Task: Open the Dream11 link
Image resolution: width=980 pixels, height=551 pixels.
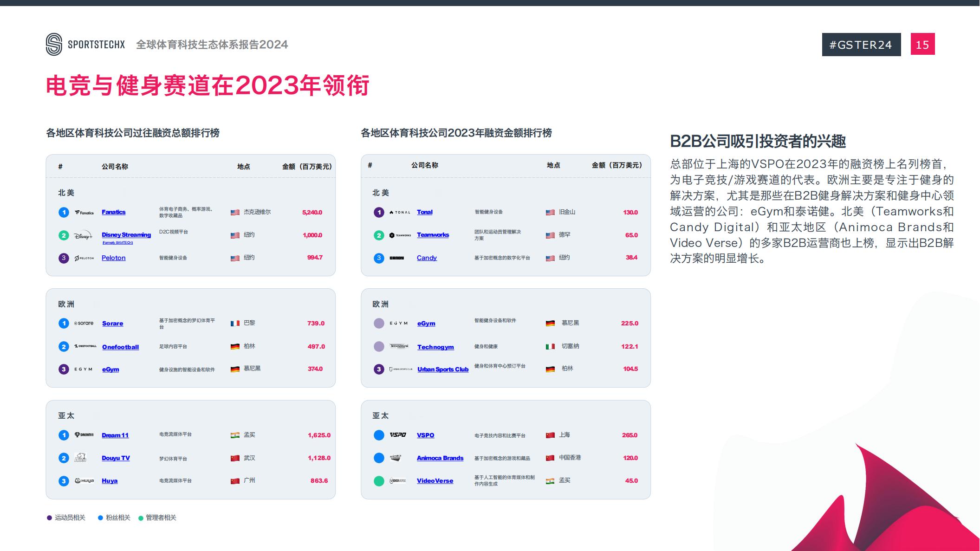Action: click(x=115, y=435)
